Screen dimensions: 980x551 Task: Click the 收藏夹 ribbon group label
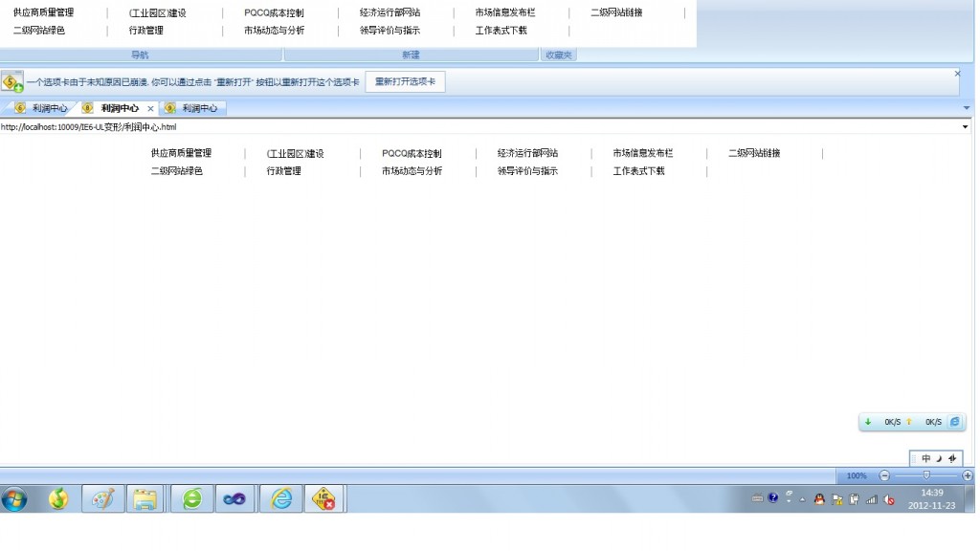(559, 55)
